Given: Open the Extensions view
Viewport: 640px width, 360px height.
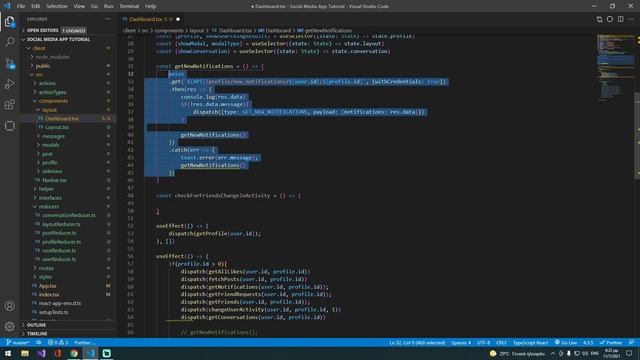Looking at the screenshot, I should [x=9, y=105].
